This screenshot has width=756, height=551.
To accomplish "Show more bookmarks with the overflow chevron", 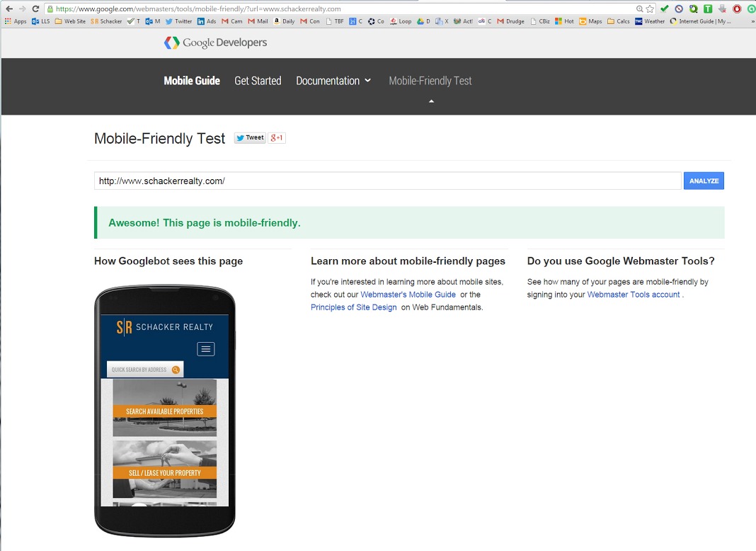I will [752, 21].
